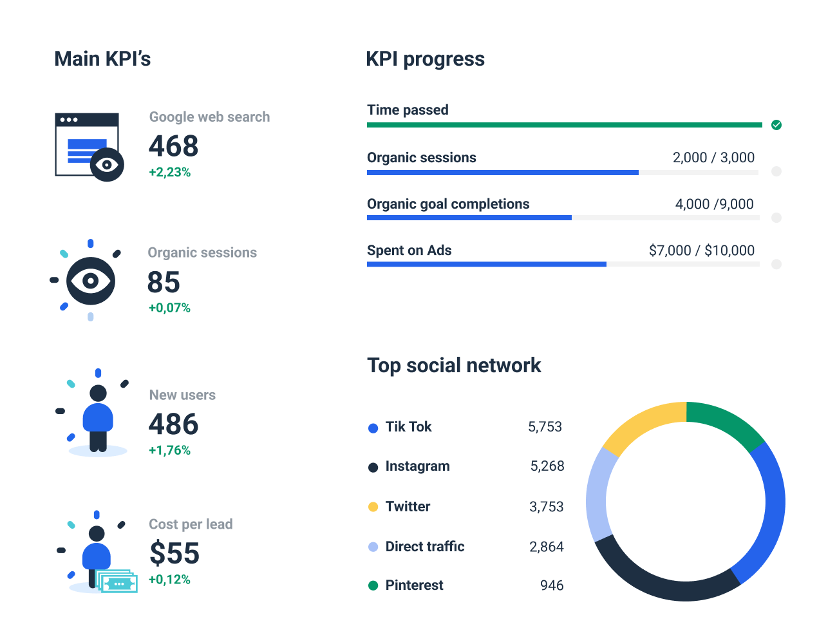Click the 85 value
The width and height of the screenshot is (837, 644).
164,282
